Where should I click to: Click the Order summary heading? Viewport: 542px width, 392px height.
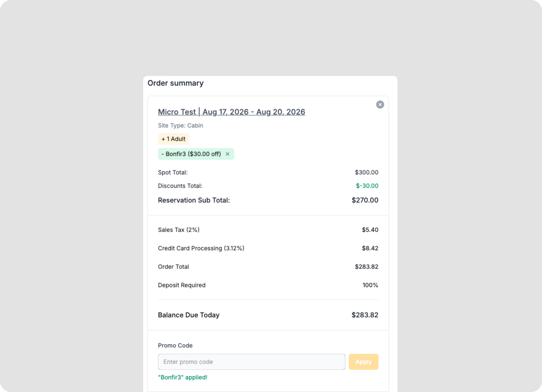175,83
